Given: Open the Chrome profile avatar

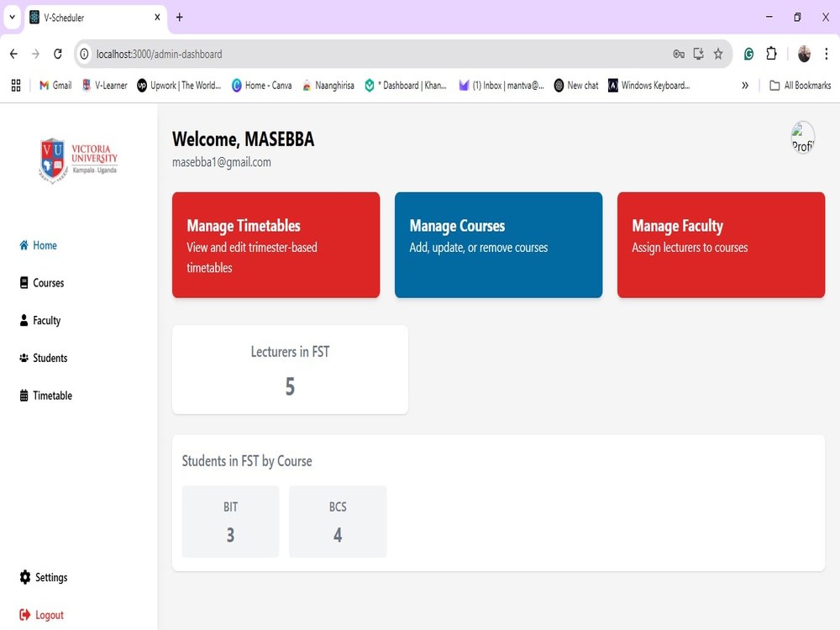Looking at the screenshot, I should (x=804, y=54).
